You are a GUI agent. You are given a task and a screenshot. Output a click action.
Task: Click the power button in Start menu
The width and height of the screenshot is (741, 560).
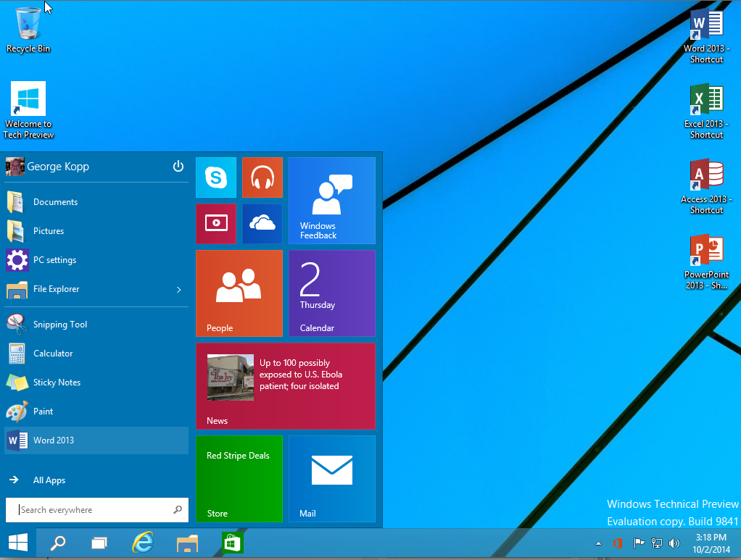click(x=178, y=166)
